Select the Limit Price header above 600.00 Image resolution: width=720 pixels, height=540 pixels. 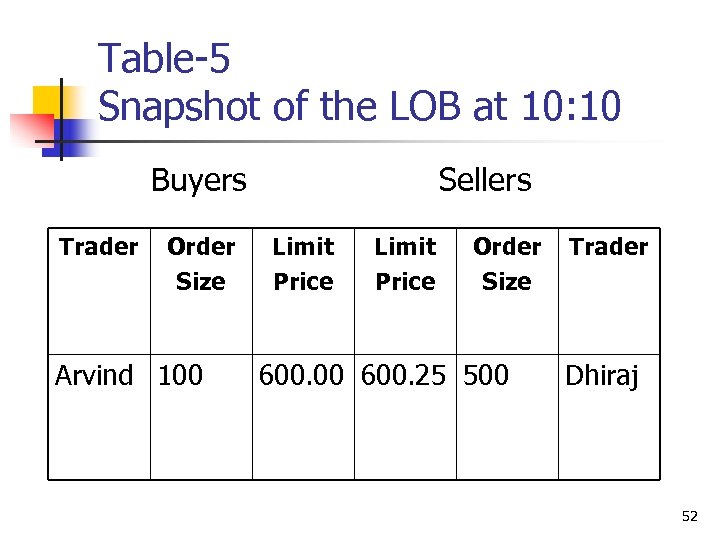303,264
